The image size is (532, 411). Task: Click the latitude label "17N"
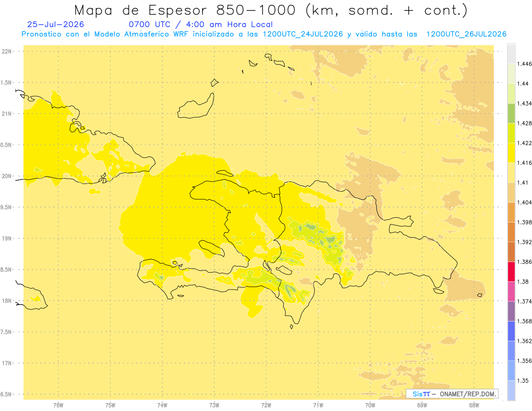tap(8, 363)
